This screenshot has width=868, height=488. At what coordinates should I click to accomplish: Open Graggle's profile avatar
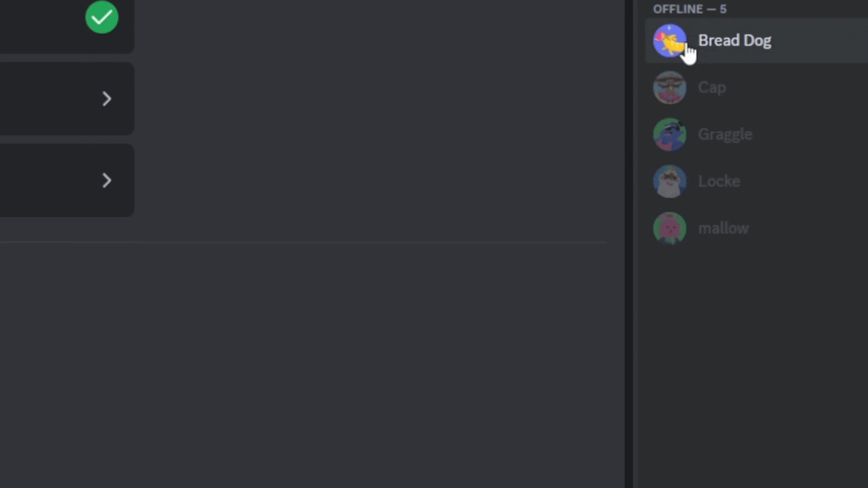point(669,134)
